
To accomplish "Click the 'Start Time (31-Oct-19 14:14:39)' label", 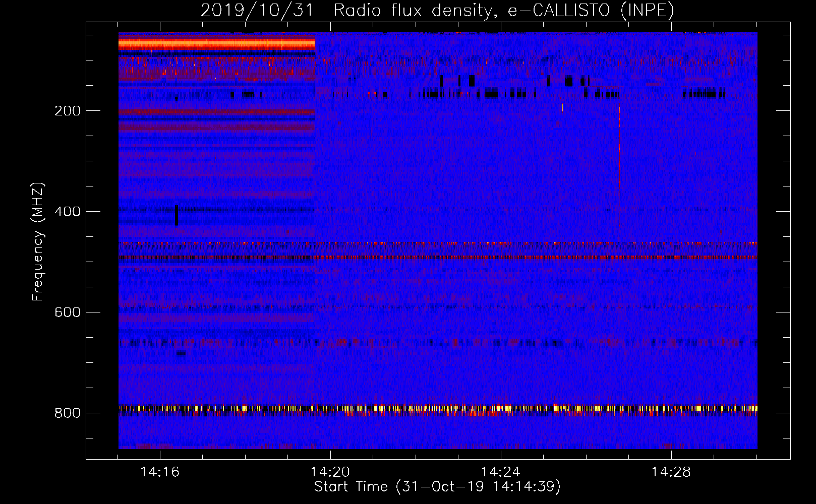I will [437, 487].
